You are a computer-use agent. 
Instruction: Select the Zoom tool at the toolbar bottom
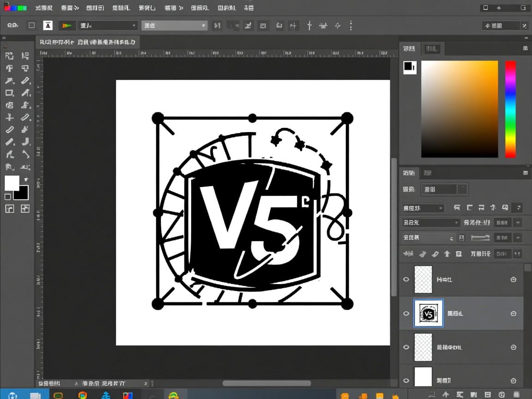[x=25, y=167]
